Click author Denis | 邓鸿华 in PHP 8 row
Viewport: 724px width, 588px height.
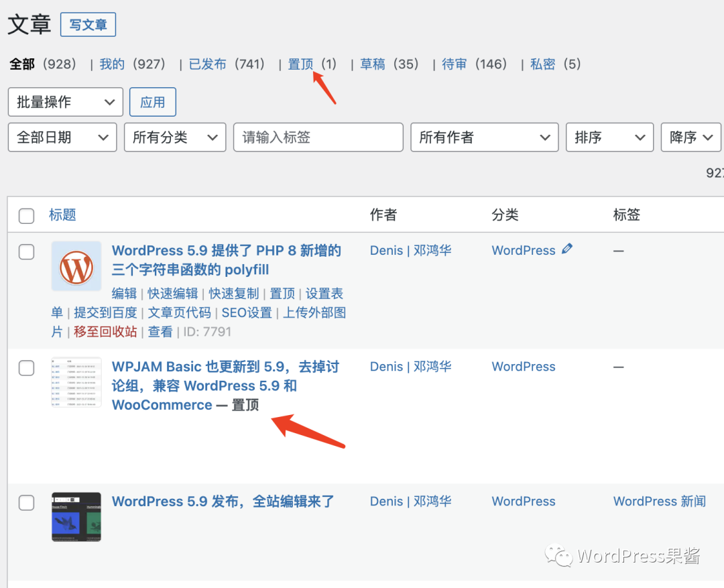coord(410,250)
